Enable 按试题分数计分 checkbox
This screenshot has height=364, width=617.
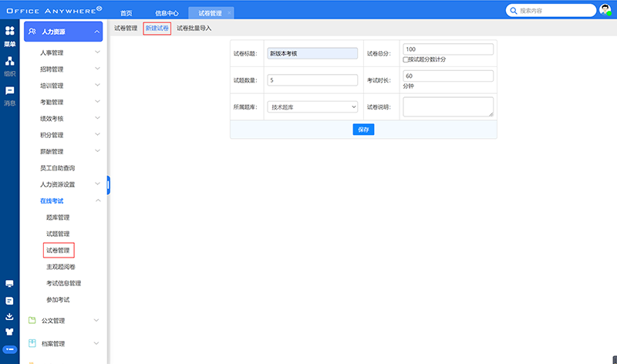pos(406,59)
